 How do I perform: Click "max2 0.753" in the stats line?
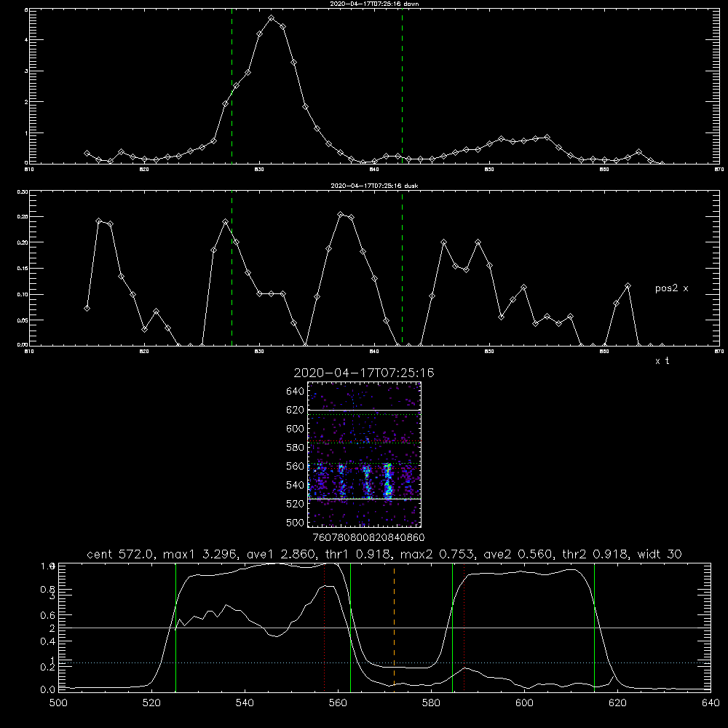point(440,554)
